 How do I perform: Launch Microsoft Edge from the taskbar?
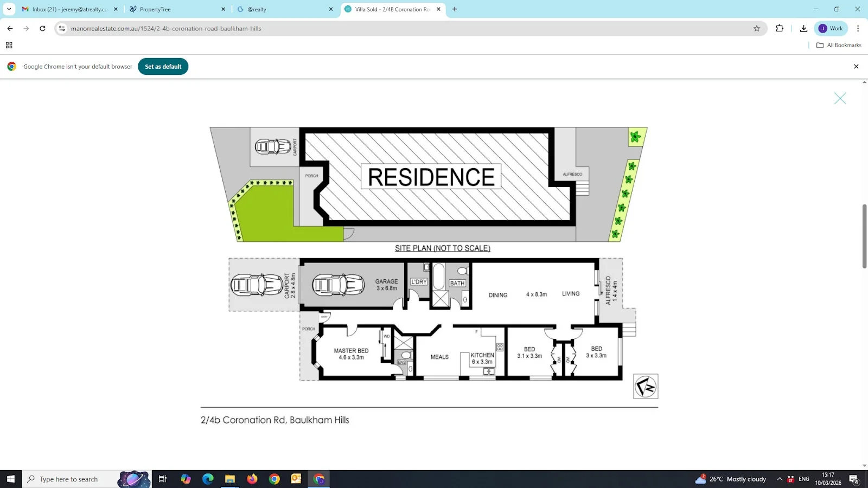coord(207,479)
